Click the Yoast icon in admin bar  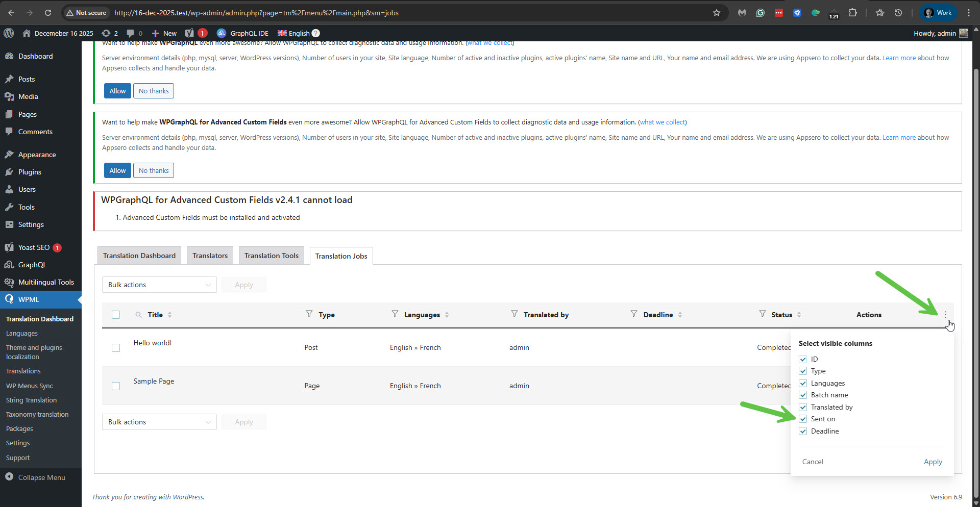[189, 33]
